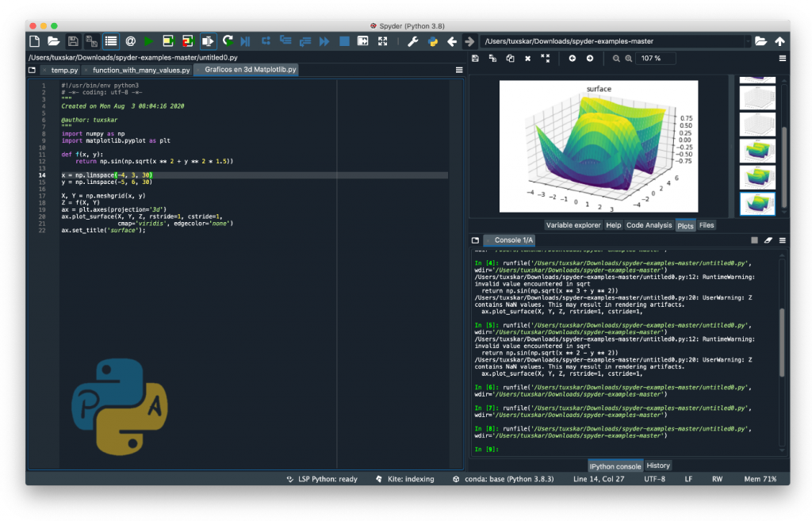
Task: Open console pane options menu
Action: (x=783, y=240)
